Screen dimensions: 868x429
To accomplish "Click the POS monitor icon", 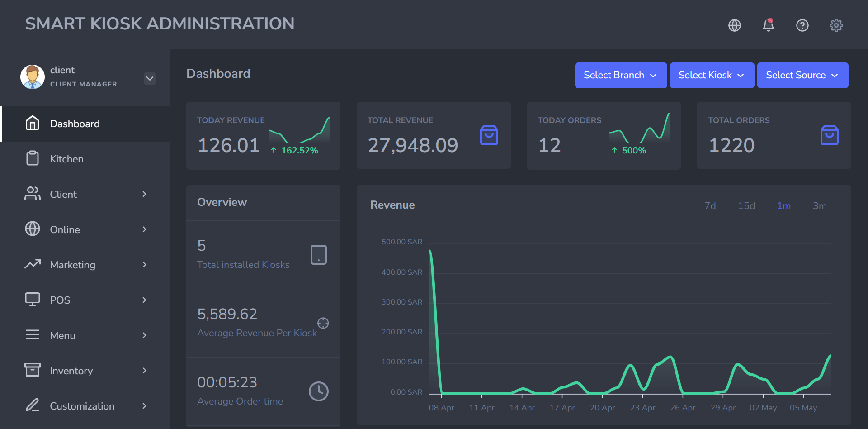I will click(x=33, y=300).
